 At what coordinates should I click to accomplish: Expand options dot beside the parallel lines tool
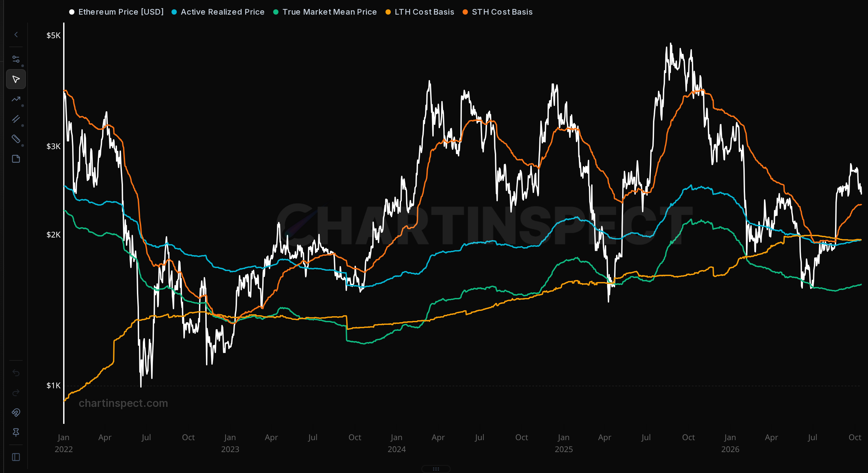pos(23,125)
